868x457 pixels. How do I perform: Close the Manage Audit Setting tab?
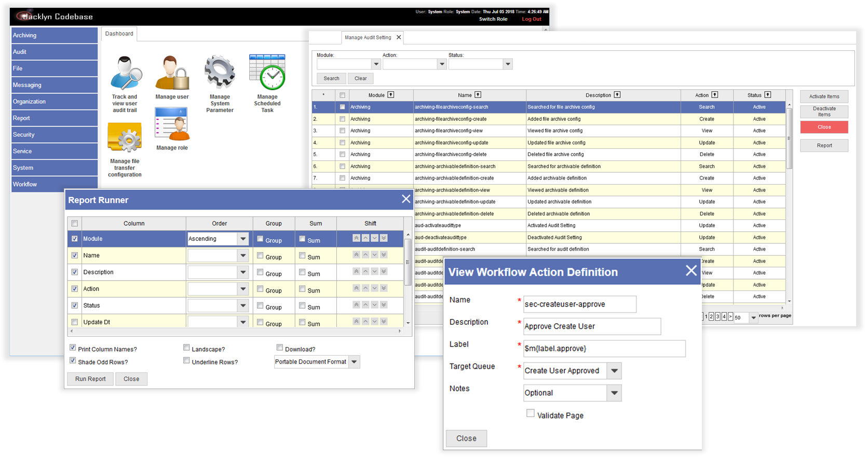point(399,37)
